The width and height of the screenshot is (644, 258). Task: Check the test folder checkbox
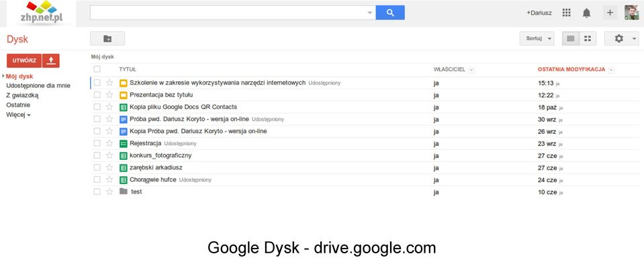97,191
